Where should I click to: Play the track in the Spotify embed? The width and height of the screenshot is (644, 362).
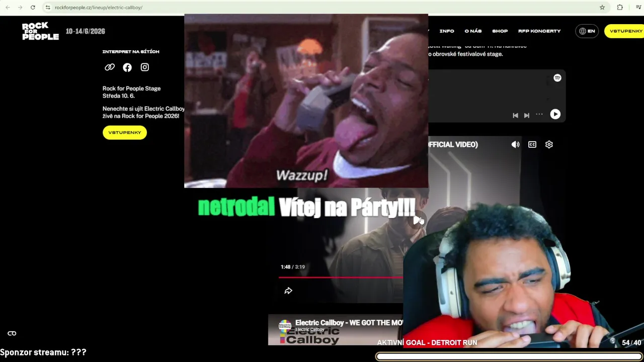pos(555,115)
